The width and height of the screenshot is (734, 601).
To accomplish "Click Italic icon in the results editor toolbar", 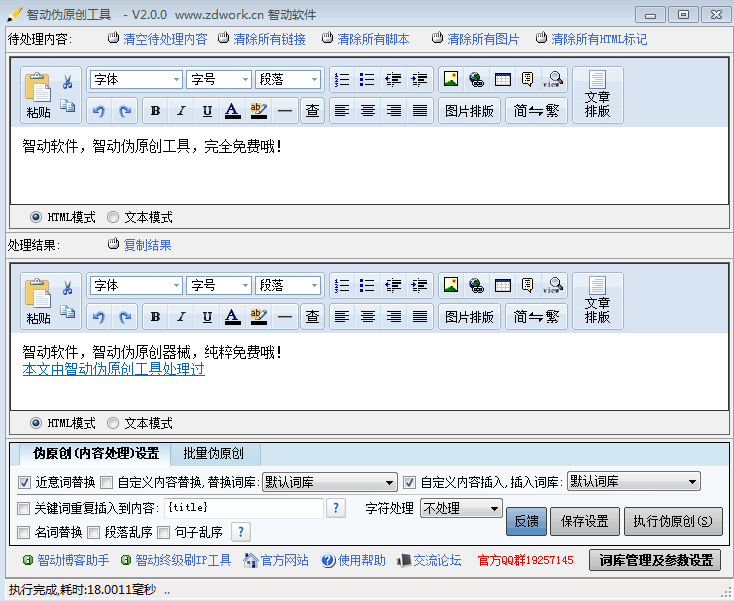I will point(181,317).
